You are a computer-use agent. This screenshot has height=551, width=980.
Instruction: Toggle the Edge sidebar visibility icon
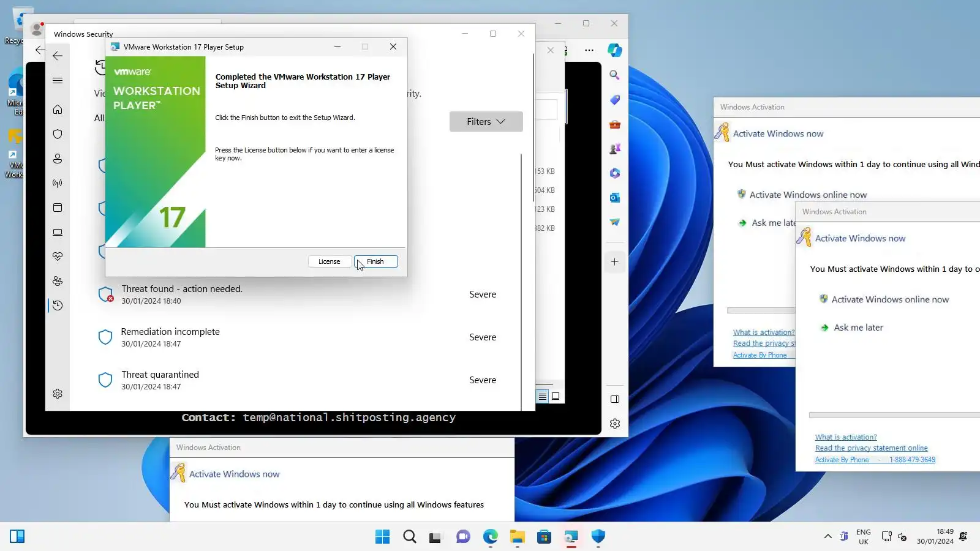tap(615, 399)
